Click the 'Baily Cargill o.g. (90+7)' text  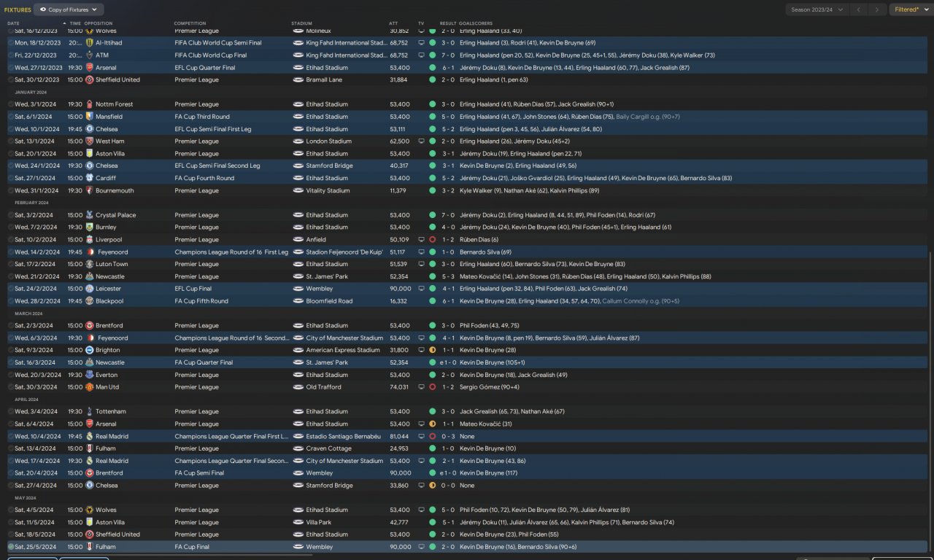pyautogui.click(x=648, y=117)
